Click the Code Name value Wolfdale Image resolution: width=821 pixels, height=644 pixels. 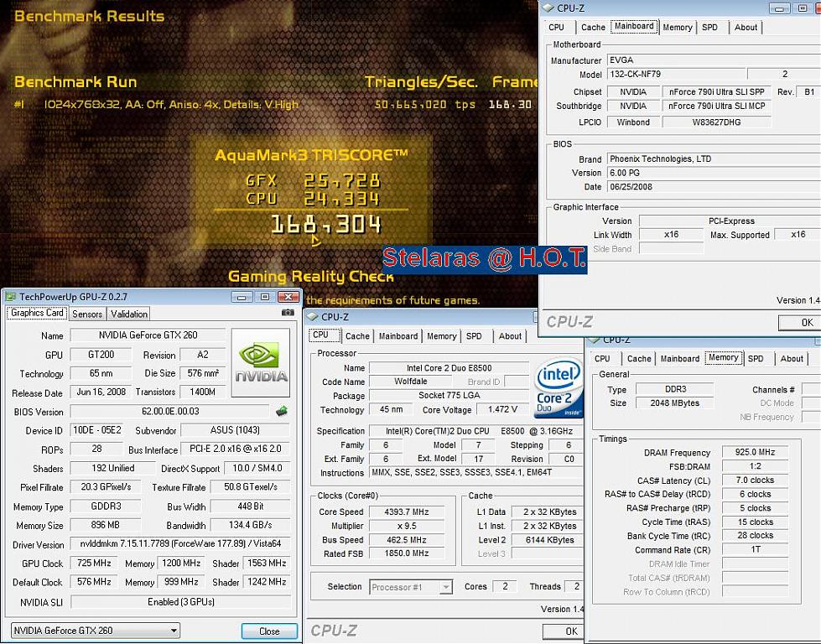pos(411,382)
